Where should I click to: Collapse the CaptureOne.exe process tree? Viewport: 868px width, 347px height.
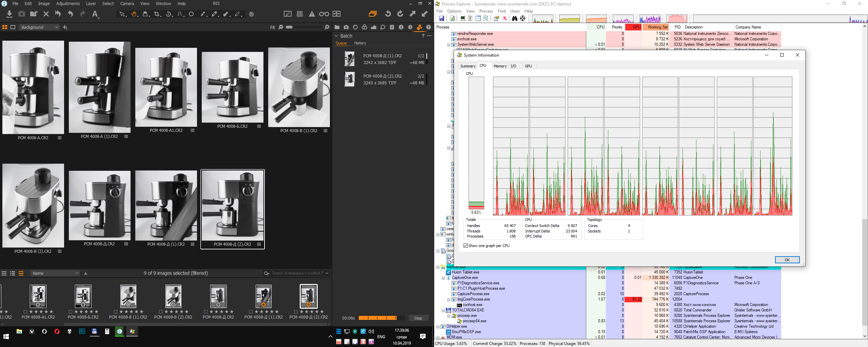pos(443,278)
